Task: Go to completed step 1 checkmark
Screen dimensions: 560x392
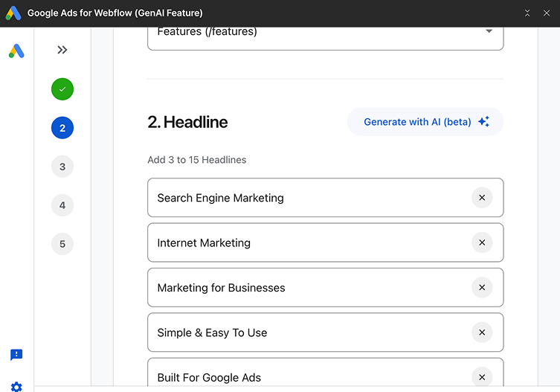Action: coord(62,89)
